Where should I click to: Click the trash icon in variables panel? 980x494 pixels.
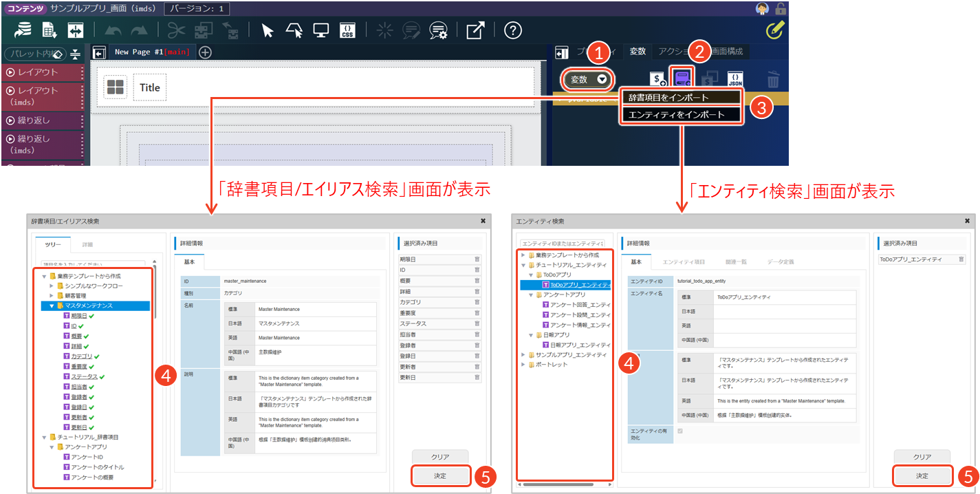(x=773, y=80)
